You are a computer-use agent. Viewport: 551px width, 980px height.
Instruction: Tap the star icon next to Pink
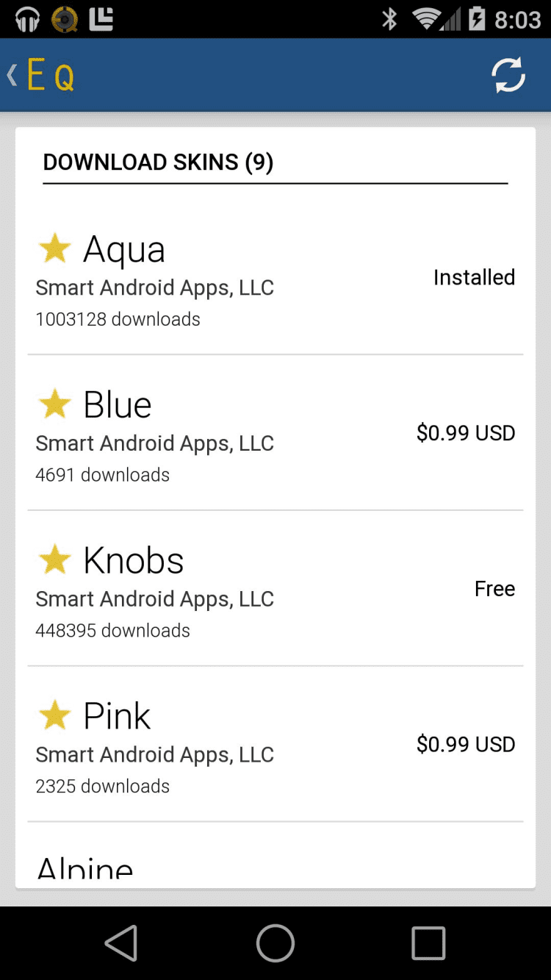[x=54, y=715]
